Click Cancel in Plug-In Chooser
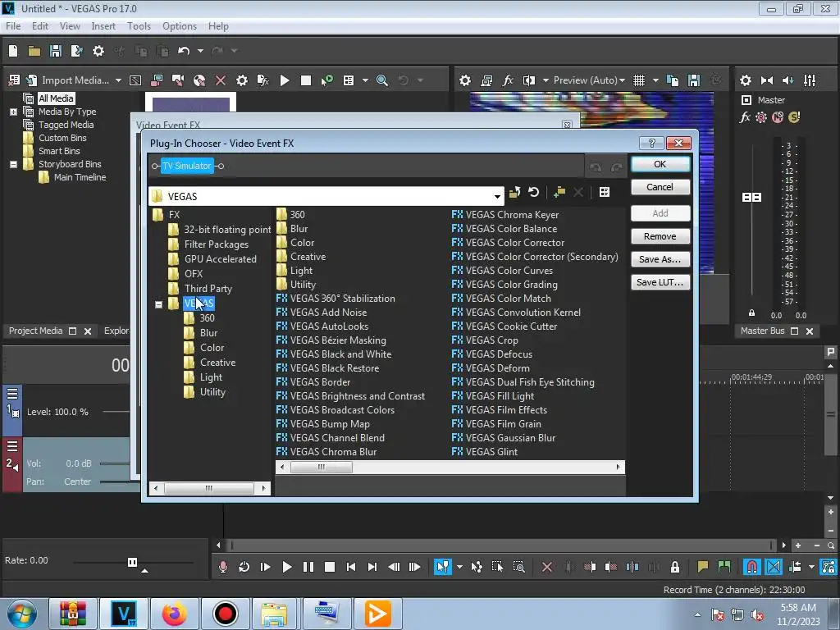Image resolution: width=840 pixels, height=630 pixels. pos(660,187)
